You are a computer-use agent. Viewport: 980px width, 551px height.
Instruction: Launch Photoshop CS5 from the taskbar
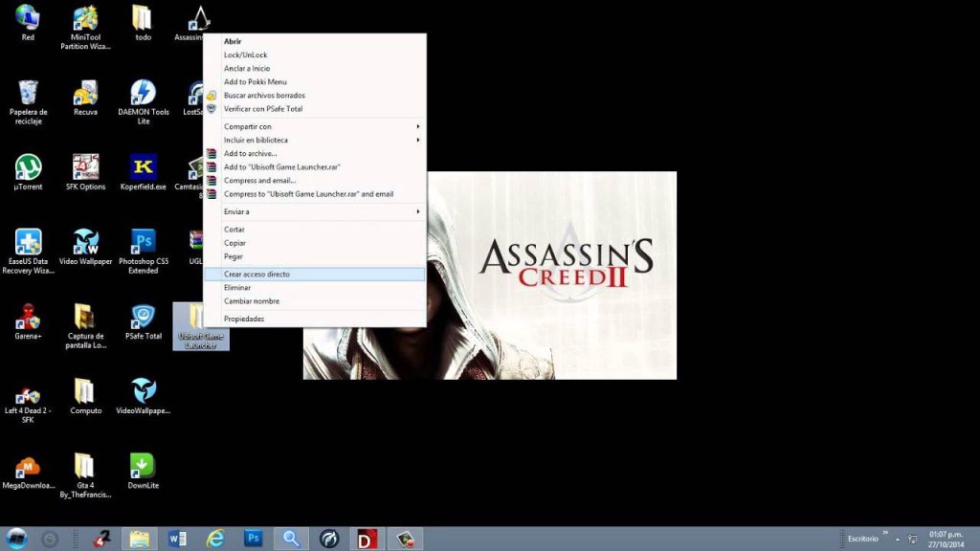(253, 538)
